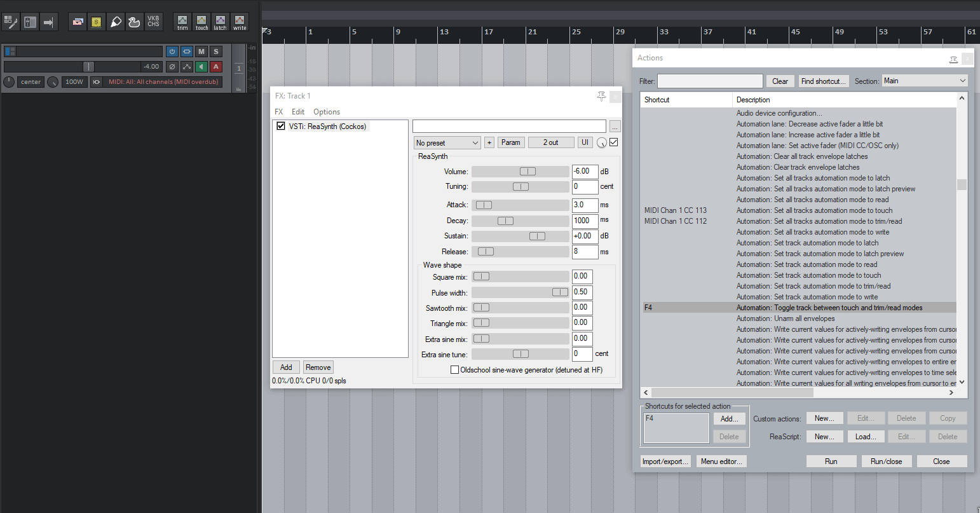Screen dimensions: 980x513
Task: Toggle the FX bypass checkbox beside UI
Action: pos(614,142)
